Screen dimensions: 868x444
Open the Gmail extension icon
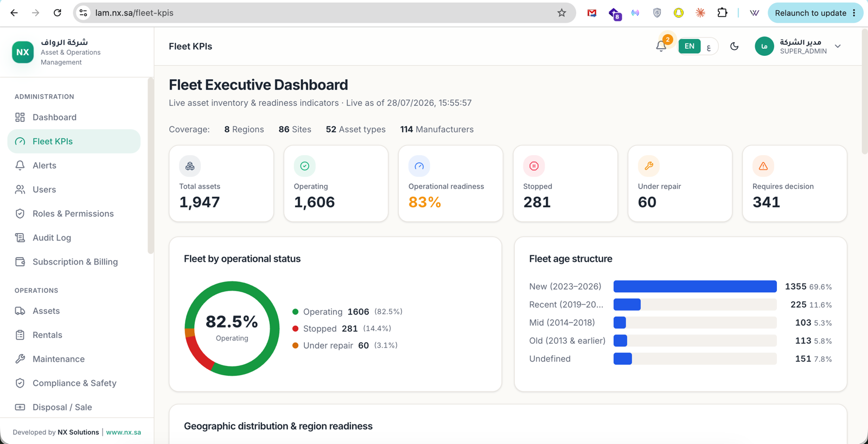tap(592, 13)
